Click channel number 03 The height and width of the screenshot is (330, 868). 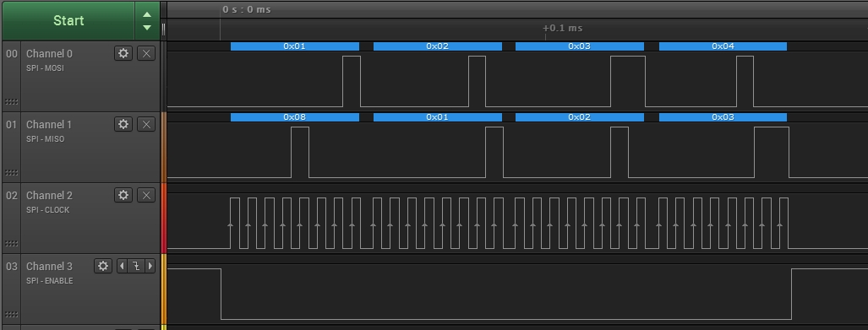point(12,266)
